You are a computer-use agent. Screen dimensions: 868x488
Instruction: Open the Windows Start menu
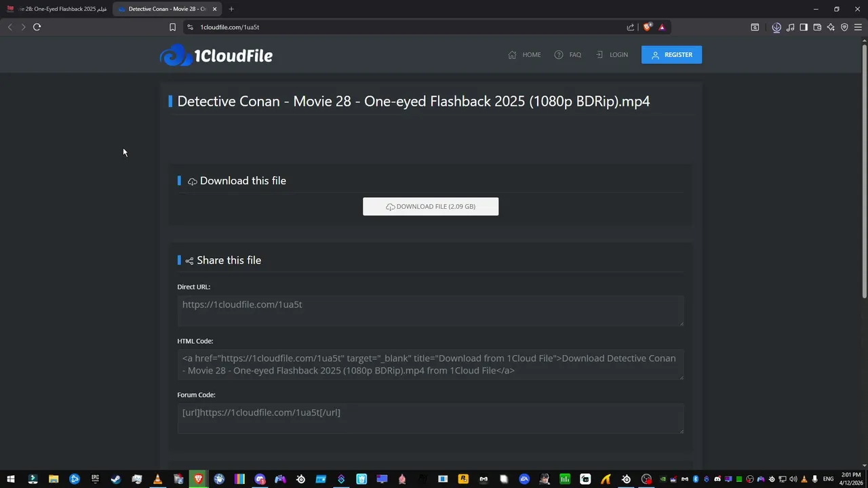pyautogui.click(x=11, y=479)
